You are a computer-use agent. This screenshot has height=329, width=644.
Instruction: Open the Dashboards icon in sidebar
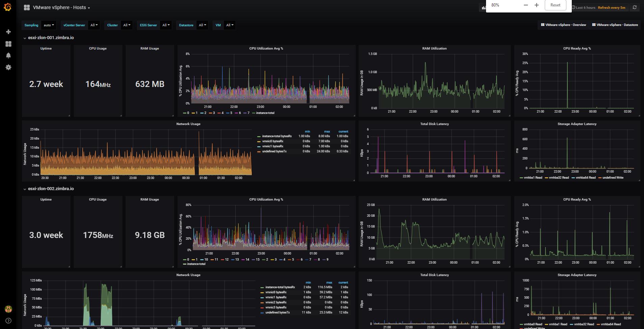point(7,43)
